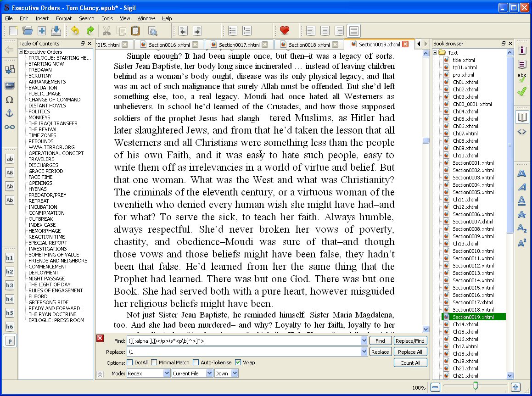Click into the Find regex field
The image size is (532, 396).
tap(244, 341)
